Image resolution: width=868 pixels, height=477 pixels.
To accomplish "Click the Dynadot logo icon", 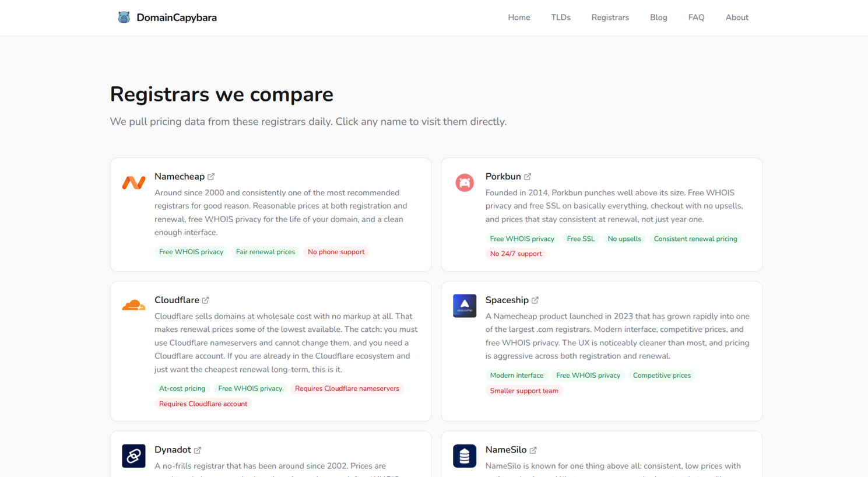I will click(133, 455).
